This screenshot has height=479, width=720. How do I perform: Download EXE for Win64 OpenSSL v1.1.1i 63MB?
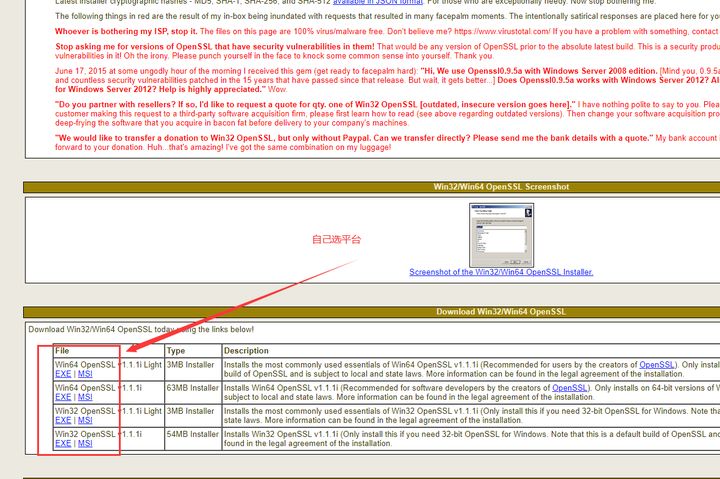63,397
